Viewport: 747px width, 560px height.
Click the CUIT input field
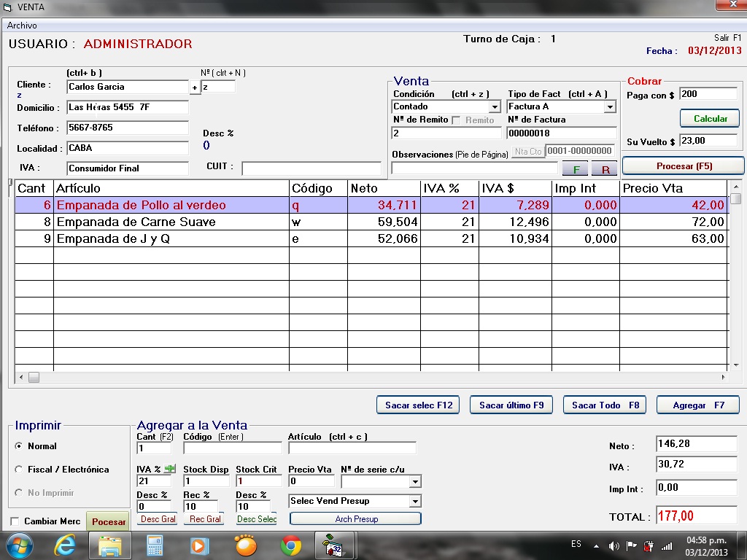click(x=311, y=168)
